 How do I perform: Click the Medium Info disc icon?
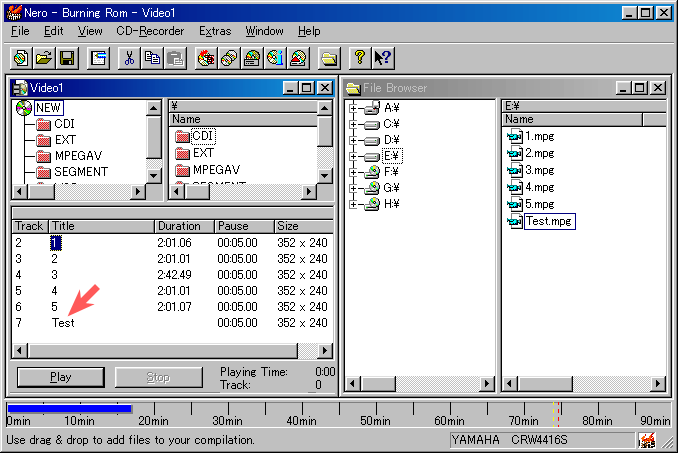275,58
